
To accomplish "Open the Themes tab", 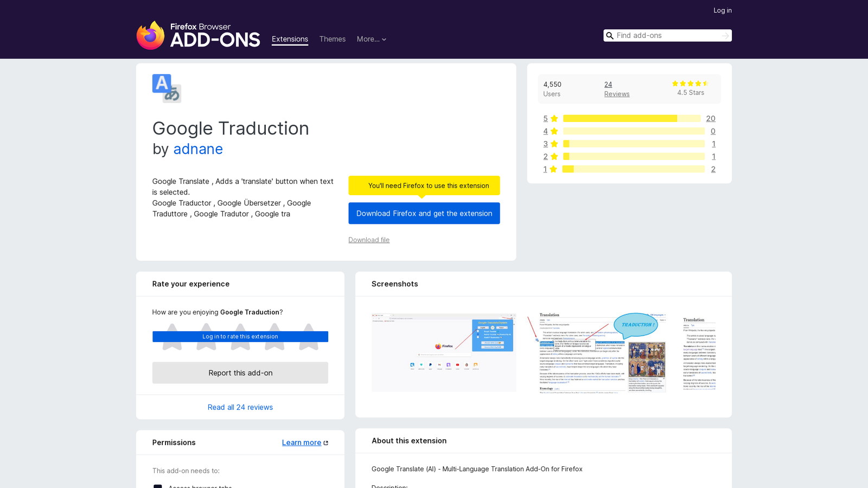I will [333, 39].
